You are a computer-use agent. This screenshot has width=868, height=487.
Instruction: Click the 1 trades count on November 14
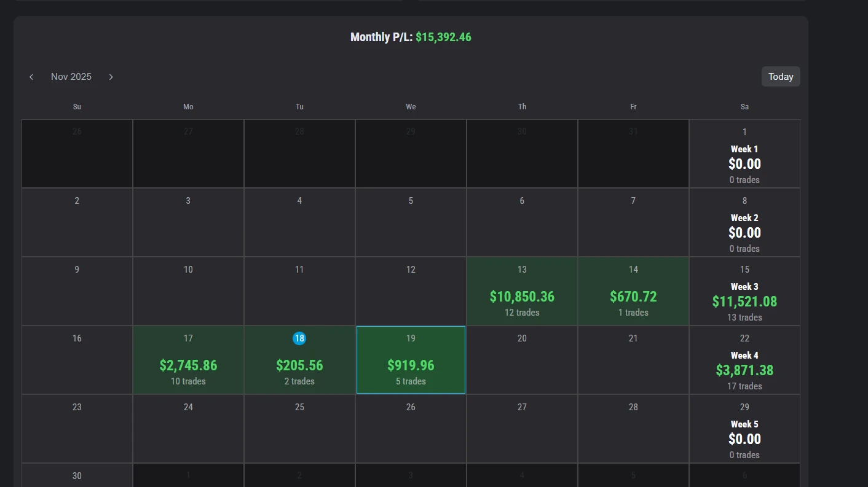point(633,313)
